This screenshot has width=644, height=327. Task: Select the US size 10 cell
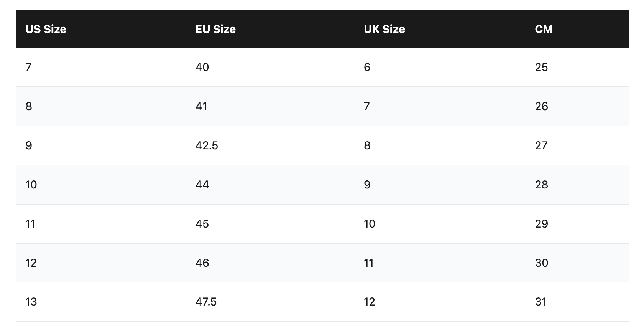tap(31, 185)
